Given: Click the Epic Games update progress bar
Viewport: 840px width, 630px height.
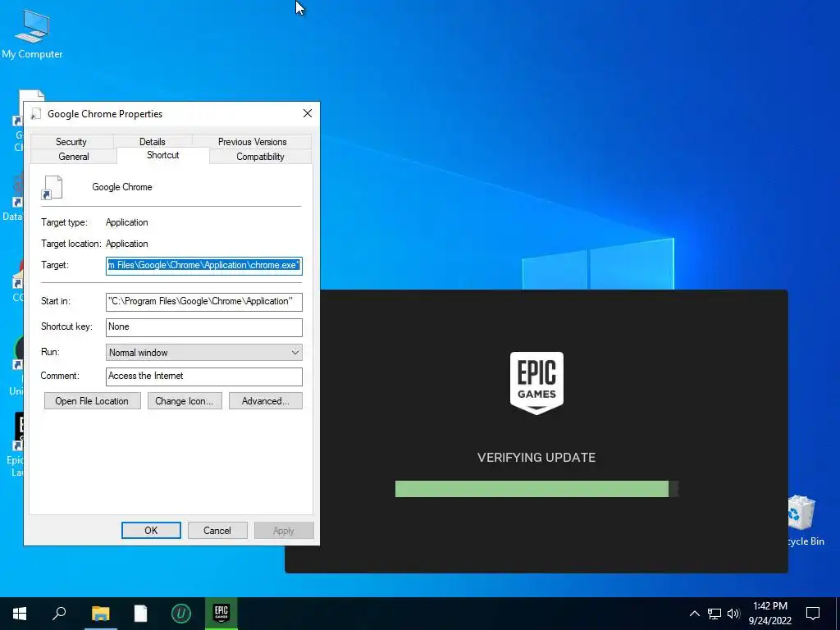Looking at the screenshot, I should 536,489.
